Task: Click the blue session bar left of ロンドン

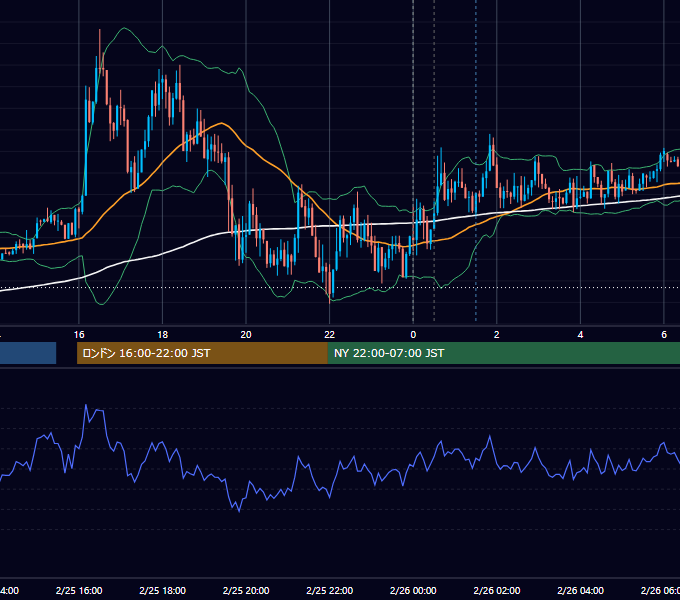Action: point(28,353)
